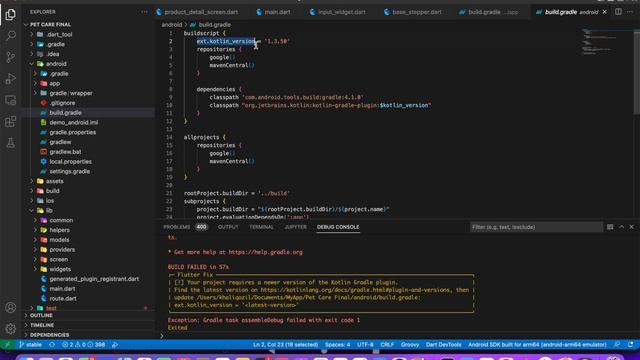Open the Search view in activity bar
This screenshot has height=360, width=640.
[11, 36]
